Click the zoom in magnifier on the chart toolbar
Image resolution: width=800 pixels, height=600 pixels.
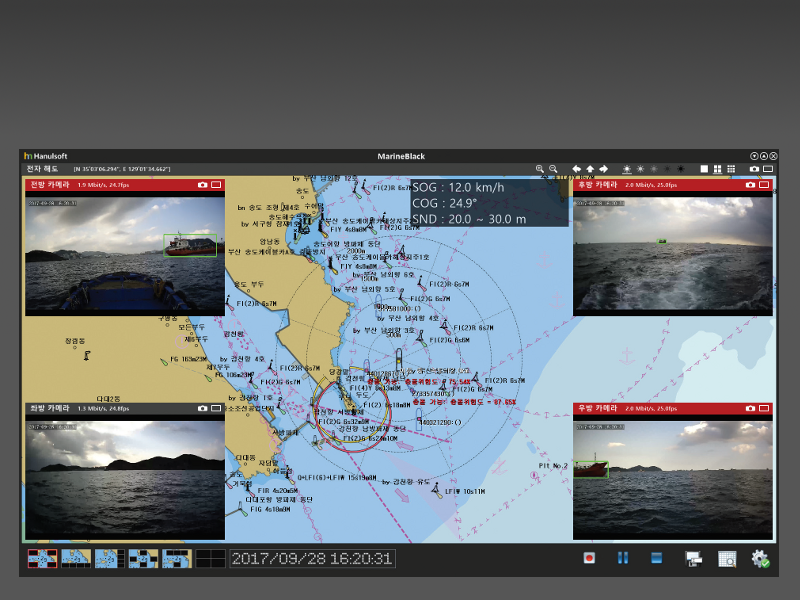540,169
